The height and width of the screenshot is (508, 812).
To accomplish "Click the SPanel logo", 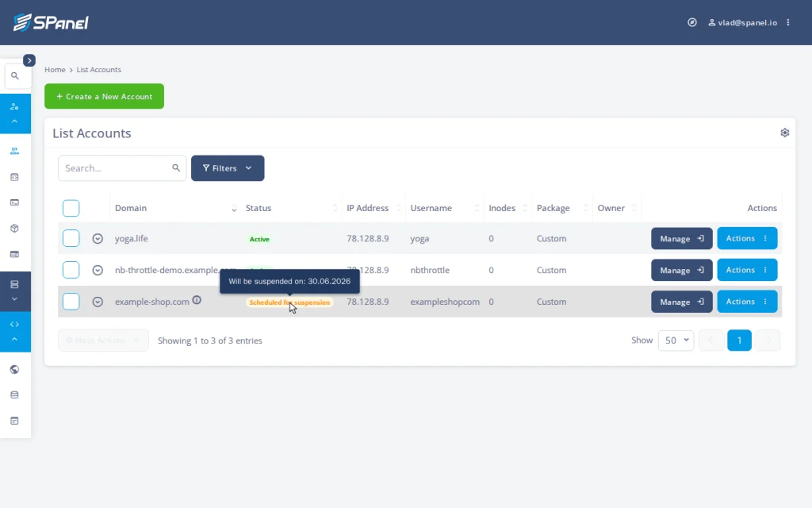I will click(x=51, y=22).
